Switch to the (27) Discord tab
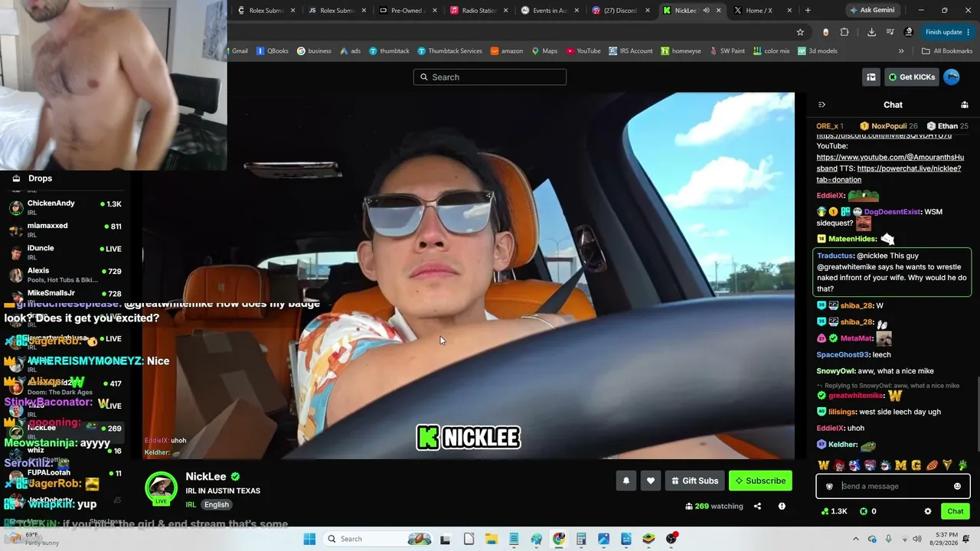The image size is (980, 551). click(621, 10)
